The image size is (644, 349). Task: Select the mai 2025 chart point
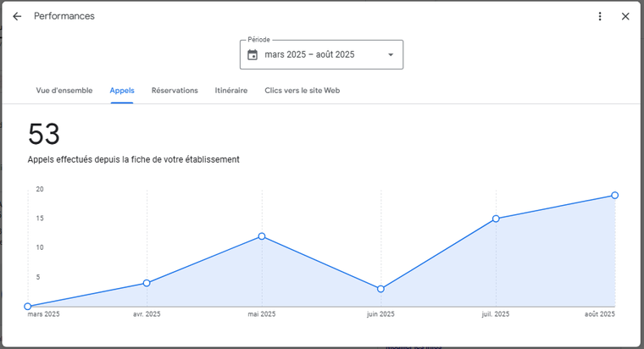pos(262,236)
